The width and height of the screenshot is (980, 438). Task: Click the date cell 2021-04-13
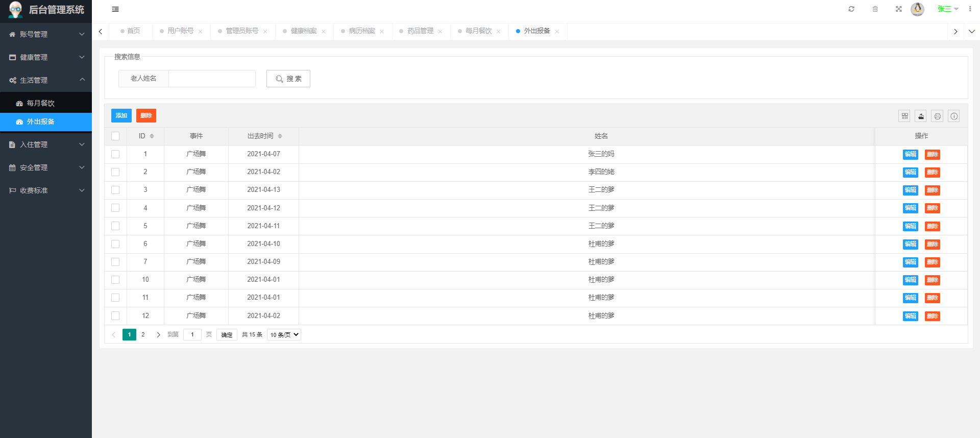tap(264, 190)
